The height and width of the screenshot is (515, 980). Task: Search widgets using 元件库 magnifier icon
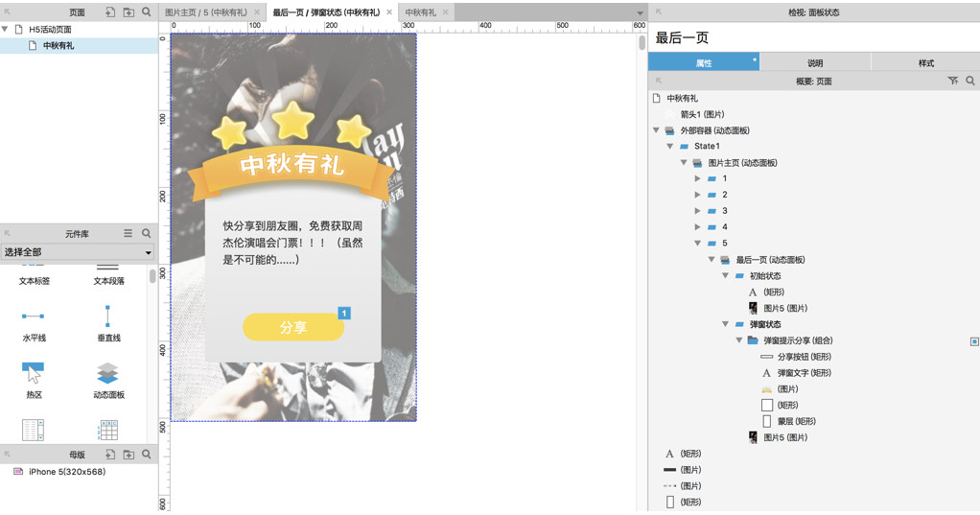tap(147, 233)
